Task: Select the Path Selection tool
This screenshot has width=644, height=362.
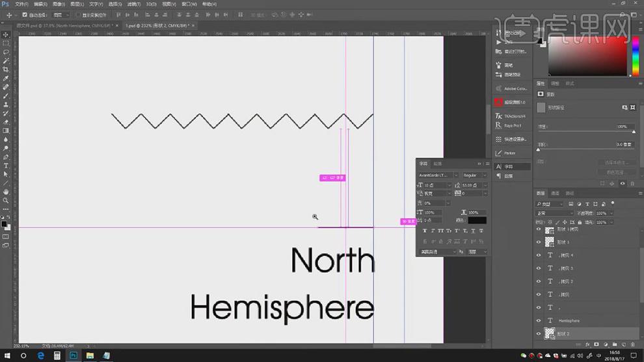Action: 6,174
